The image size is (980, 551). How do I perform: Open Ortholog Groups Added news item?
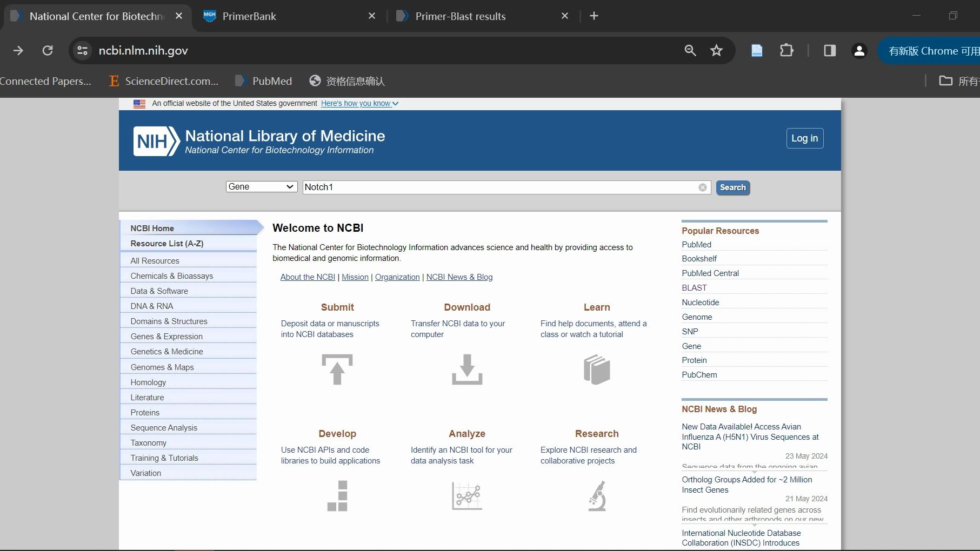coord(747,485)
